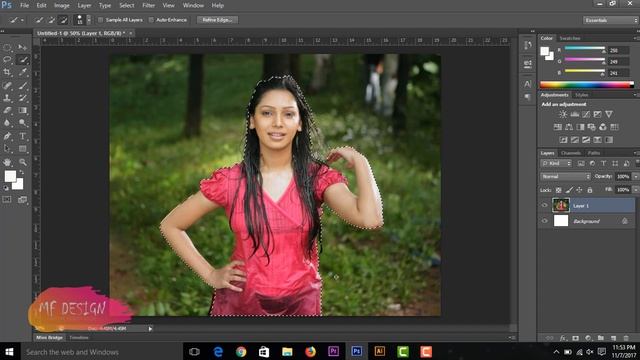640x360 pixels.
Task: Open the brush picker dropdown
Action: click(89, 20)
